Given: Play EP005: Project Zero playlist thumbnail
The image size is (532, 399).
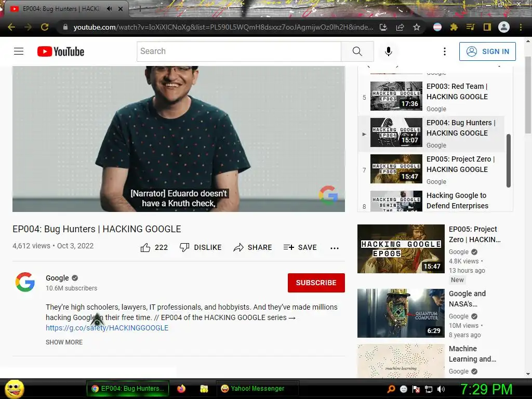Looking at the screenshot, I should pyautogui.click(x=396, y=169).
